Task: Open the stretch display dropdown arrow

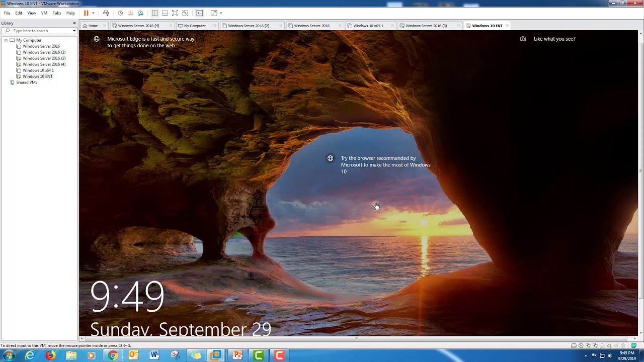Action: (x=221, y=13)
